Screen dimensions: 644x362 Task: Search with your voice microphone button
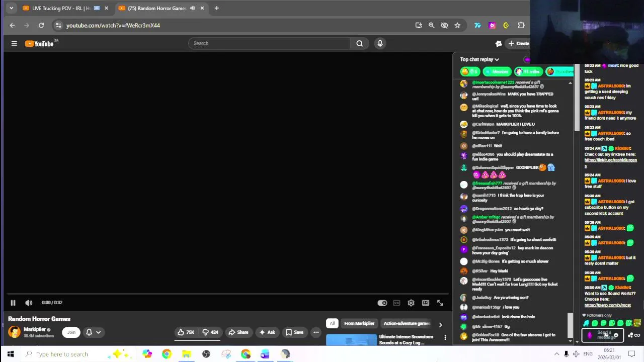point(380,43)
